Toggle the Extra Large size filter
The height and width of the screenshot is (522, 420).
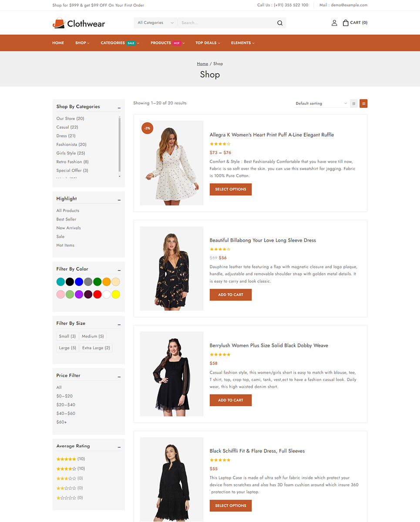pyautogui.click(x=96, y=348)
